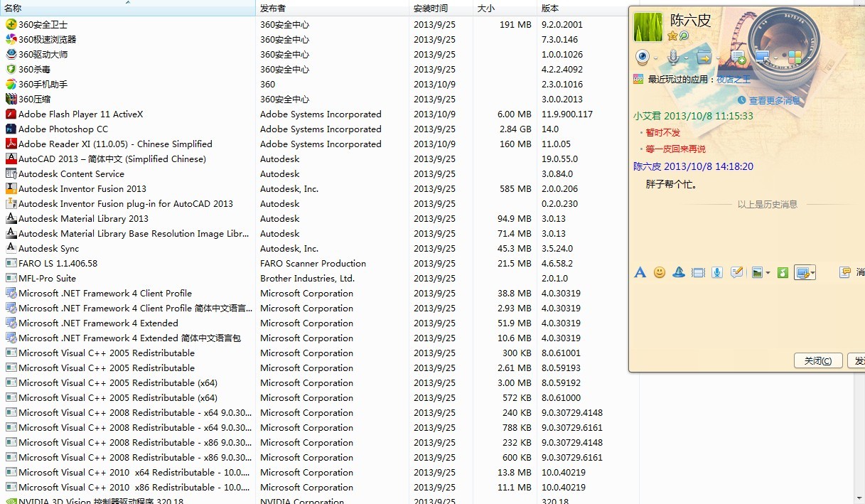The image size is (865, 504).
Task: Click the 胖子帮个忙。 chat message
Action: pos(672,184)
